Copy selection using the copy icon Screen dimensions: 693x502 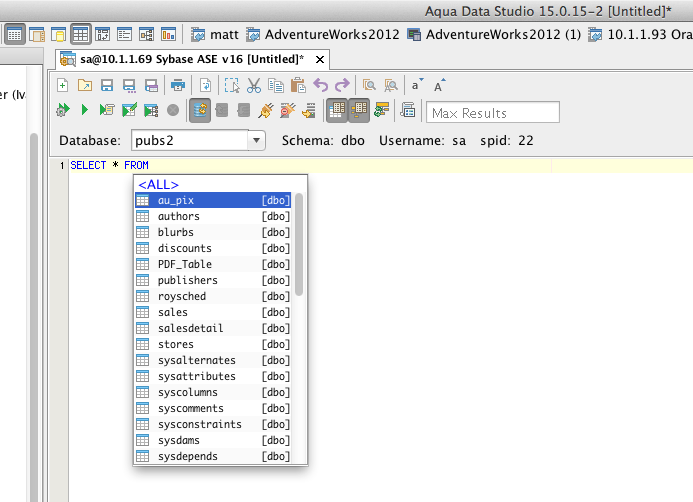point(276,85)
